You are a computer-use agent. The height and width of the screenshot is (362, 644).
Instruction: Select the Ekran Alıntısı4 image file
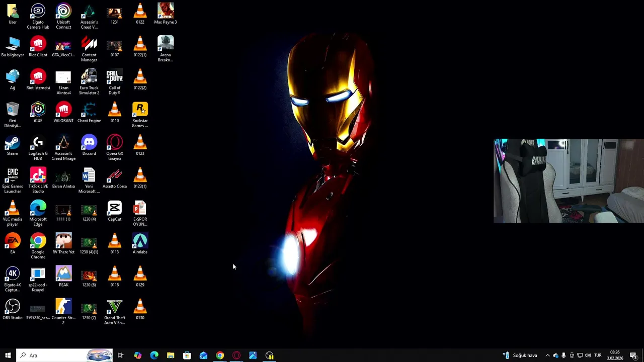(63, 82)
